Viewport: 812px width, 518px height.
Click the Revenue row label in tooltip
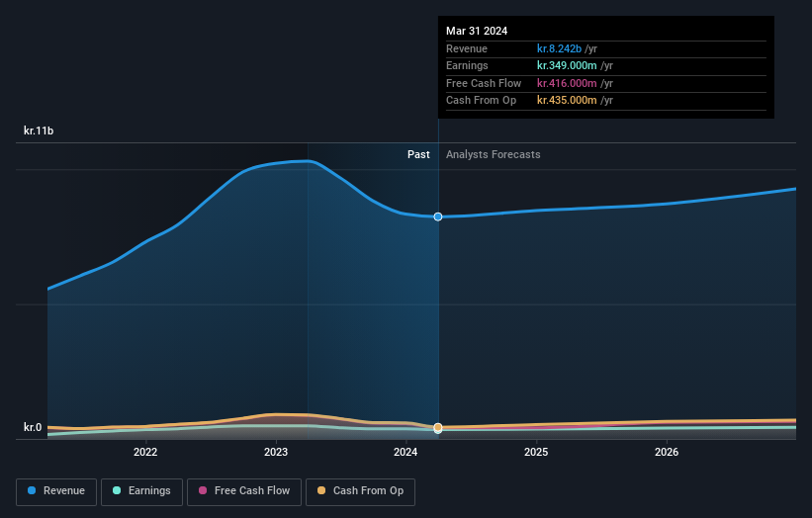point(467,48)
